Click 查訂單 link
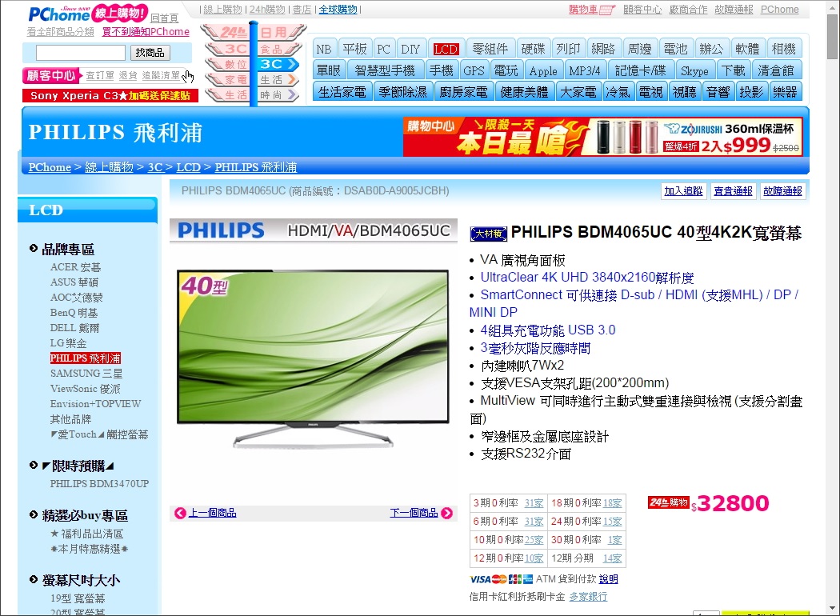 [x=100, y=75]
